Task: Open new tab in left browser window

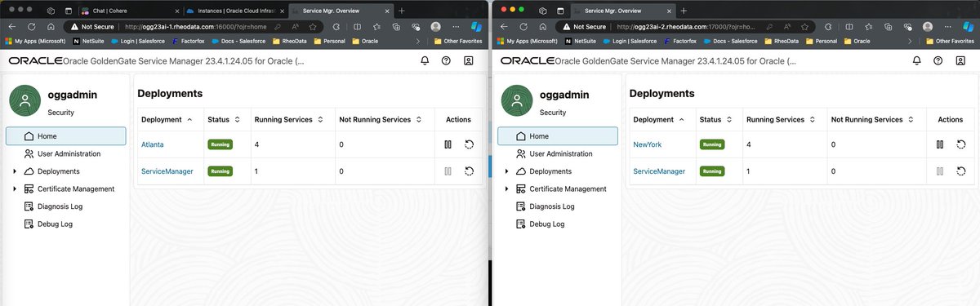Action: click(401, 10)
